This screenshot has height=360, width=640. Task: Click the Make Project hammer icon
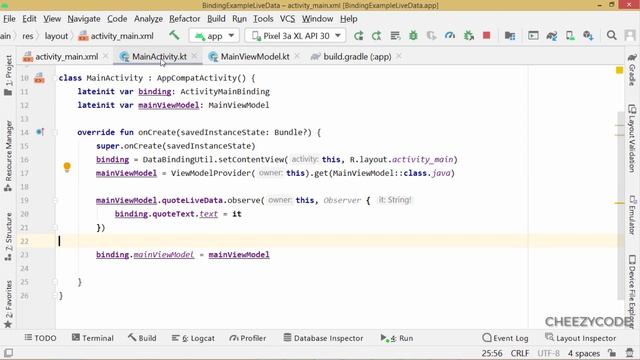point(174,36)
